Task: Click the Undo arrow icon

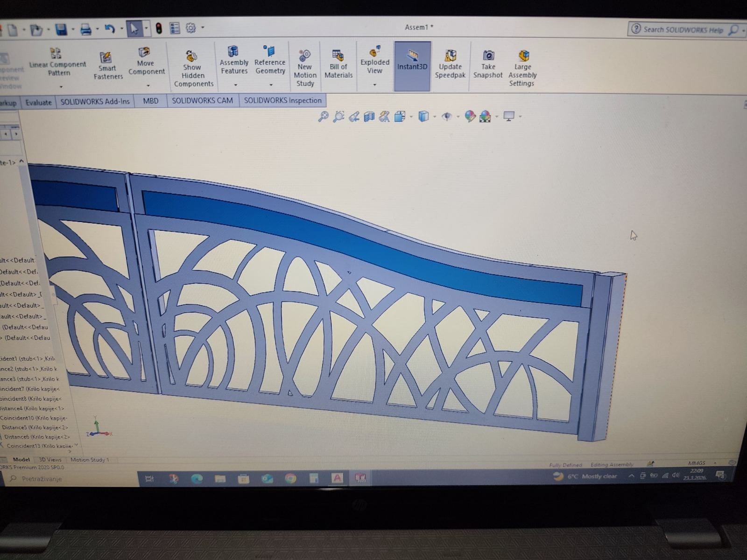Action: coord(110,29)
